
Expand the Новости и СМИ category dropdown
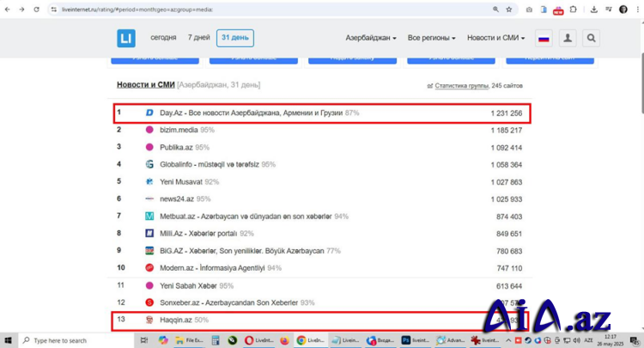(x=496, y=38)
